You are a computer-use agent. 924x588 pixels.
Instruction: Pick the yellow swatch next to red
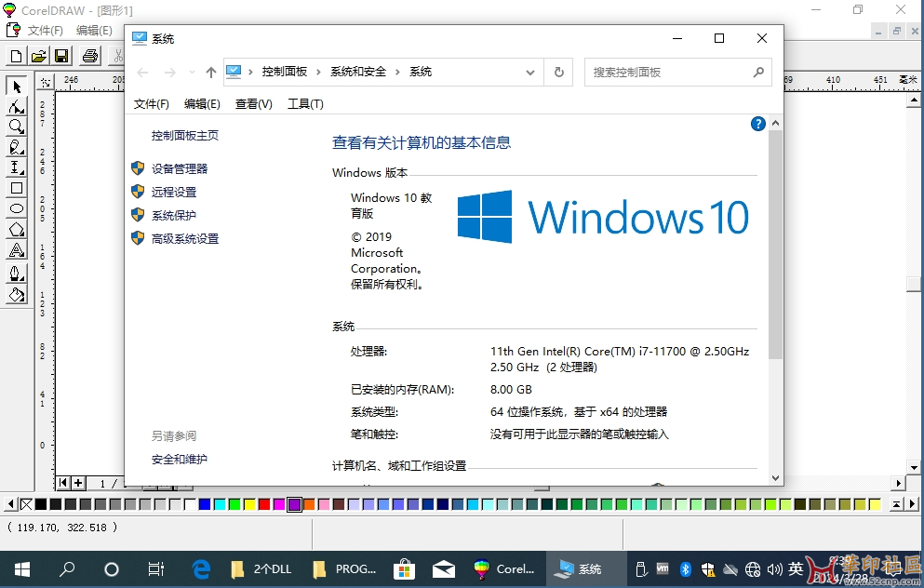[249, 504]
